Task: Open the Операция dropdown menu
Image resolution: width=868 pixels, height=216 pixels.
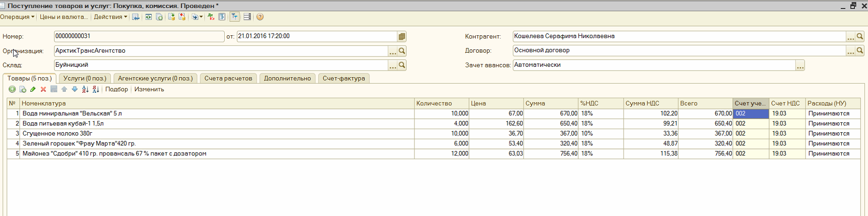Action: click(x=17, y=17)
